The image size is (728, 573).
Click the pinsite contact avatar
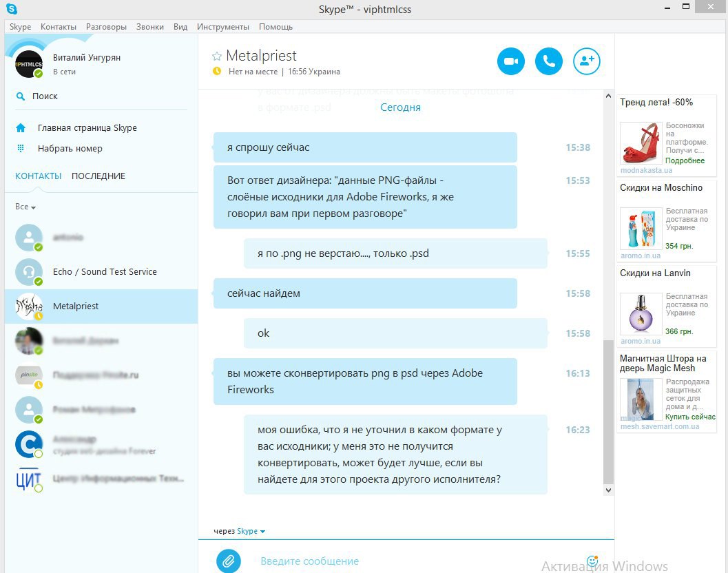(29, 375)
